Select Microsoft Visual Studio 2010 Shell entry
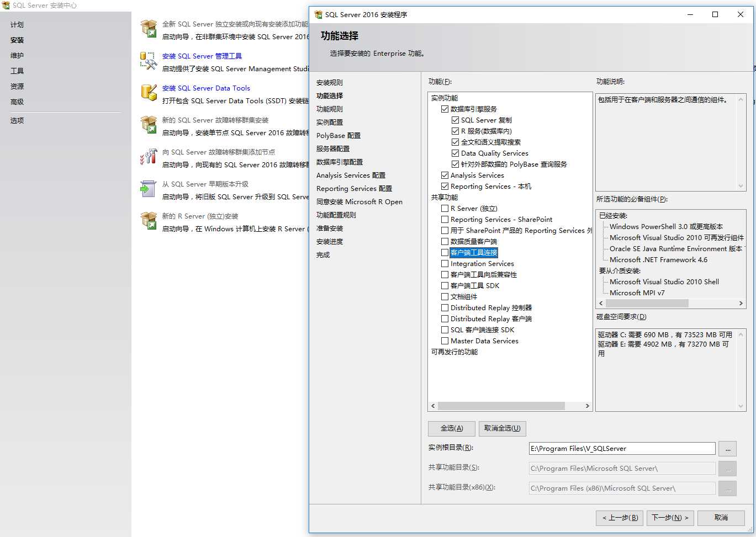This screenshot has height=537, width=756. point(664,281)
